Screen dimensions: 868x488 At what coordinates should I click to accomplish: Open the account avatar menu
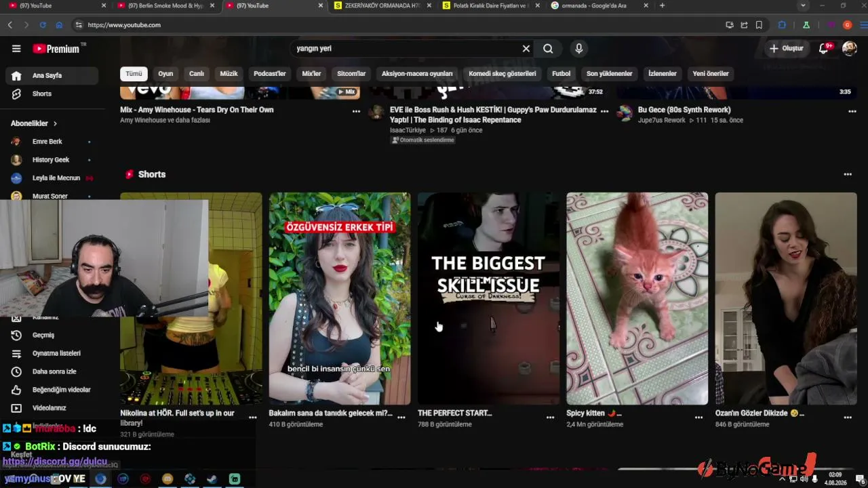(849, 48)
